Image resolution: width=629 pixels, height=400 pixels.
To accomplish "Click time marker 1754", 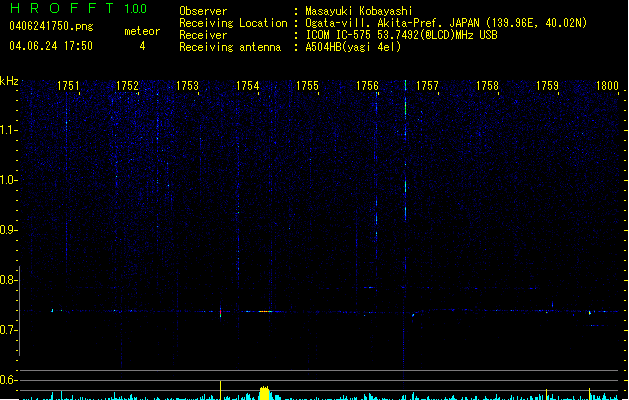I will click(248, 86).
